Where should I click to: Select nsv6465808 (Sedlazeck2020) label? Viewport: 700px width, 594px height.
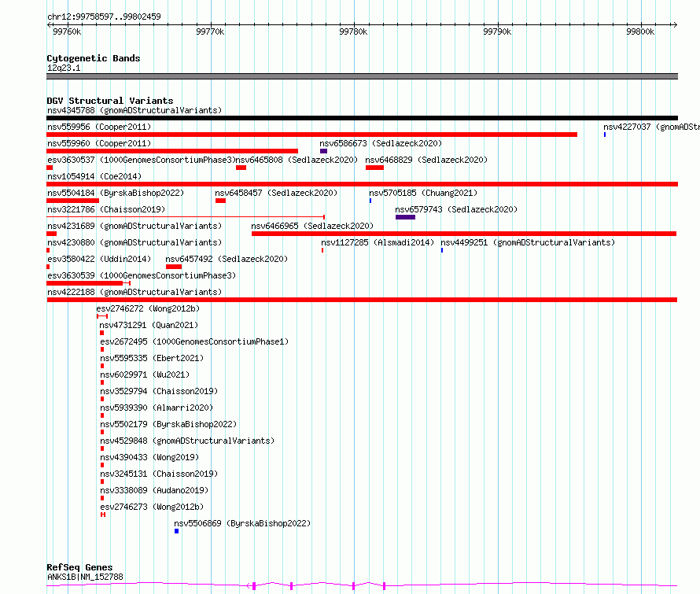pyautogui.click(x=297, y=160)
